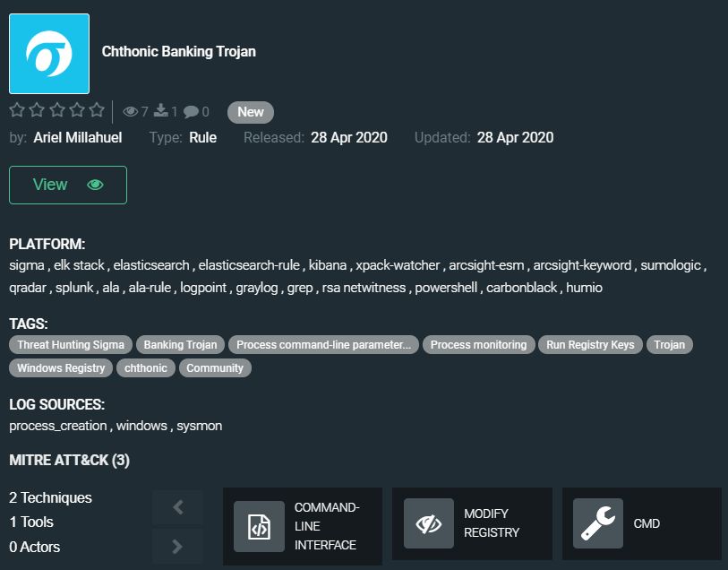Click the sysmon log source
This screenshot has width=728, height=570.
pyautogui.click(x=199, y=426)
